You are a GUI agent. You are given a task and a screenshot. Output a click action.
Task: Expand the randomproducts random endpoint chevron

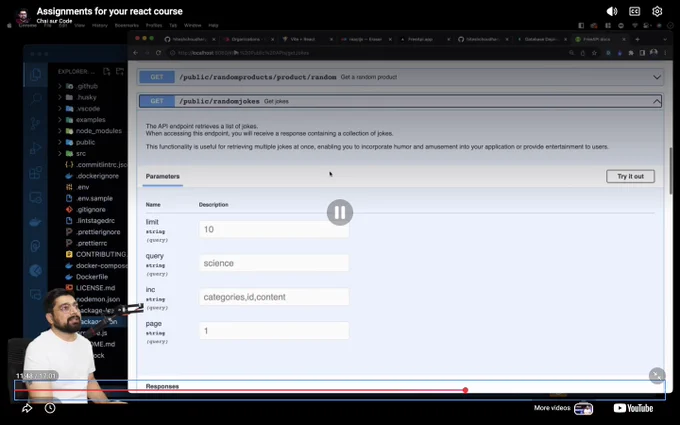coord(657,77)
